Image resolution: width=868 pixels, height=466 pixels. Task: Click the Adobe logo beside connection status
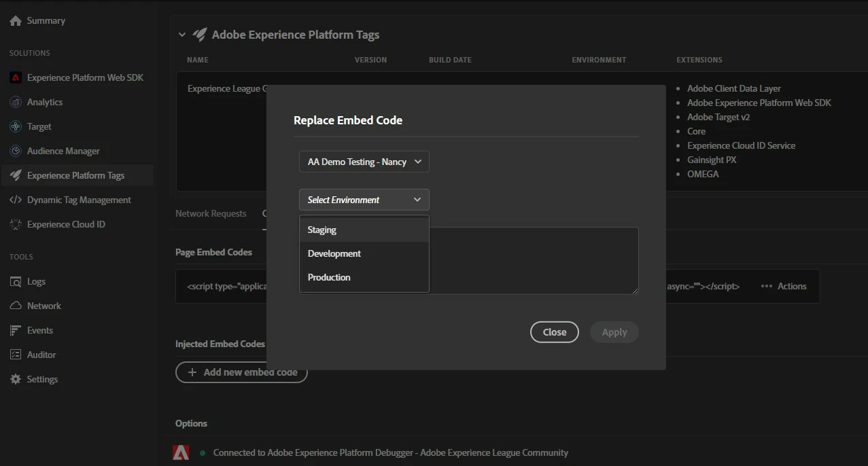[x=181, y=452]
